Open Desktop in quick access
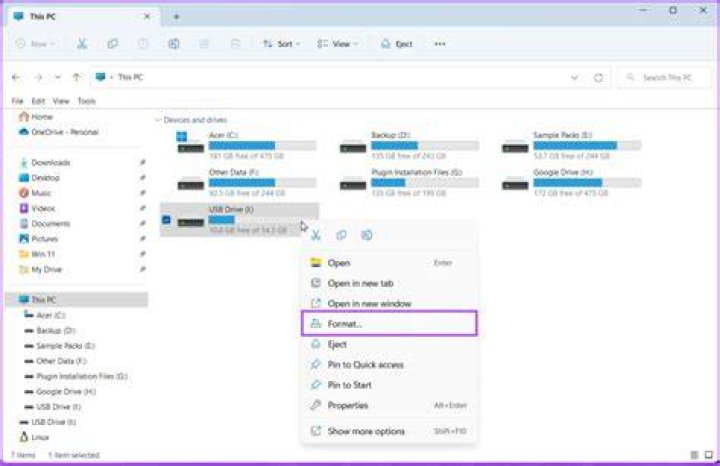 [39, 178]
